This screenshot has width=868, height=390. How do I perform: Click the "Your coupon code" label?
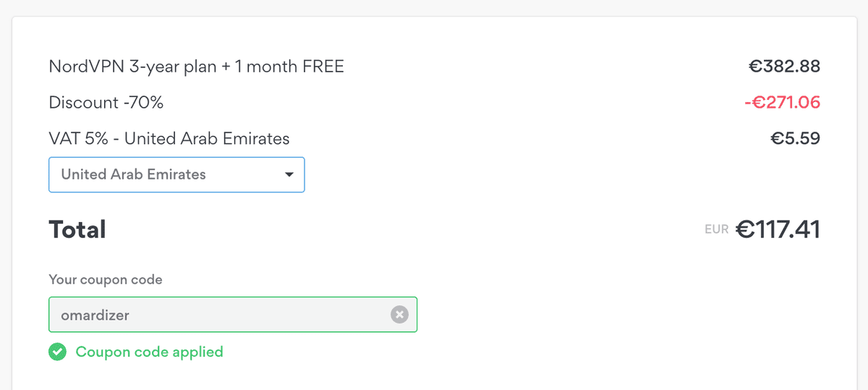(106, 279)
